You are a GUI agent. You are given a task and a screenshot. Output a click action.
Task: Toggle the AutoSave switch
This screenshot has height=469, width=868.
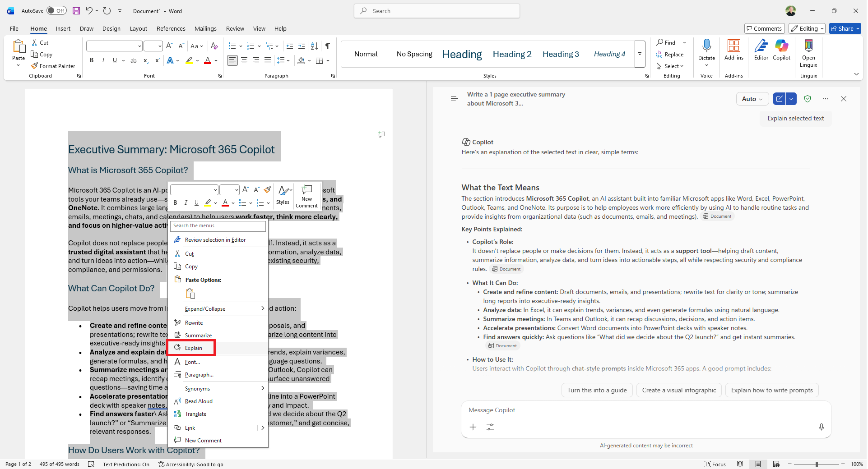(56, 11)
